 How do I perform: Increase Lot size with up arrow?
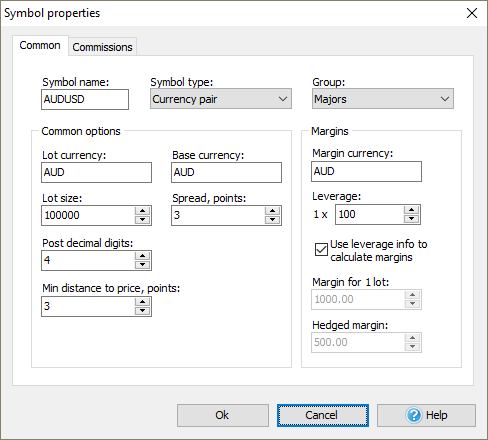143,211
